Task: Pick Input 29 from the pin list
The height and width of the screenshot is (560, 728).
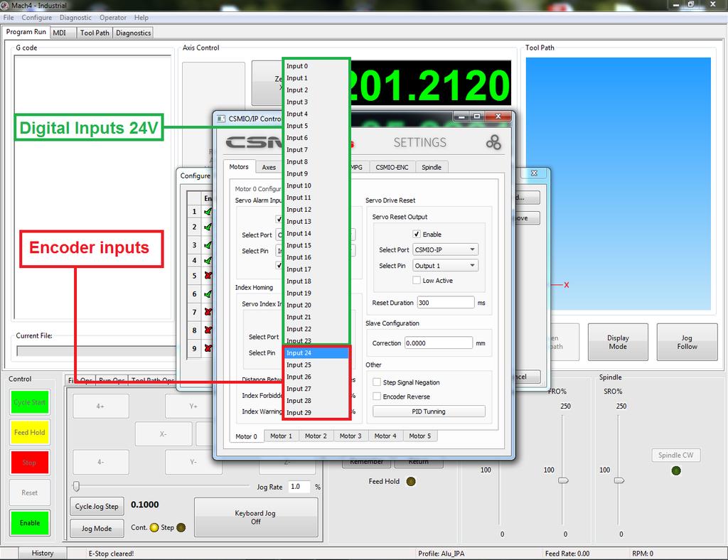Action: click(x=316, y=412)
